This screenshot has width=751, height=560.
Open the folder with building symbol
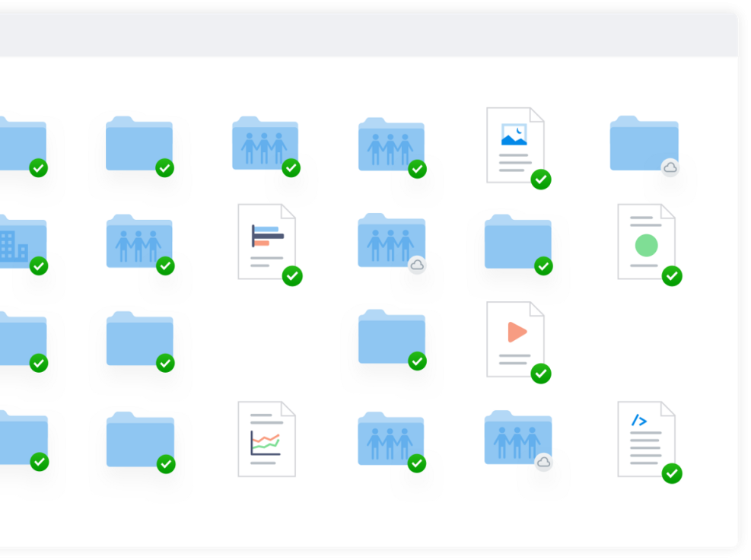pyautogui.click(x=19, y=241)
